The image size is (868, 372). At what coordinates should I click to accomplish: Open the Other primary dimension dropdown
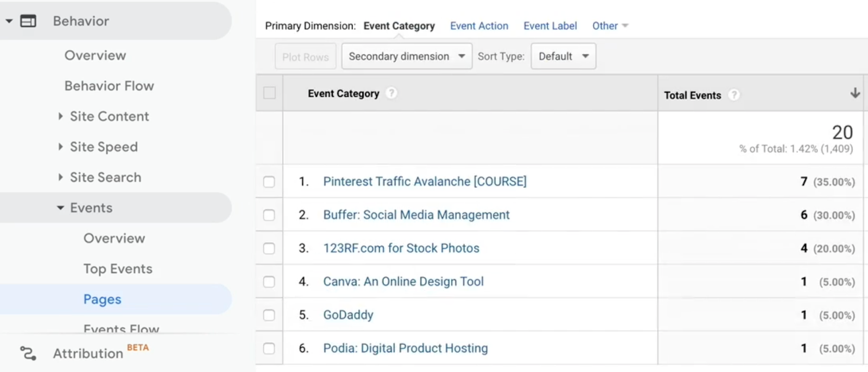(x=610, y=26)
